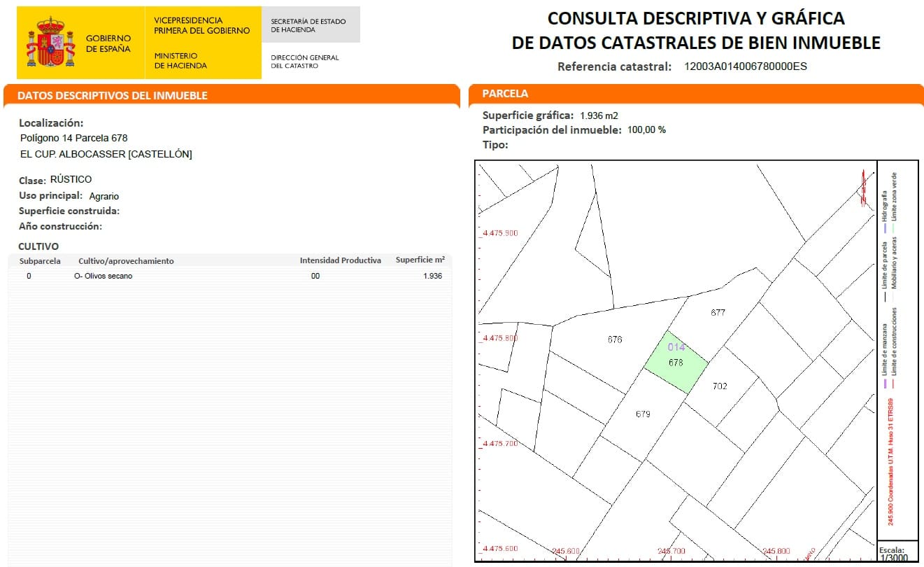Click parcel 679 on the map
This screenshot has height=567, width=924.
pyautogui.click(x=644, y=414)
